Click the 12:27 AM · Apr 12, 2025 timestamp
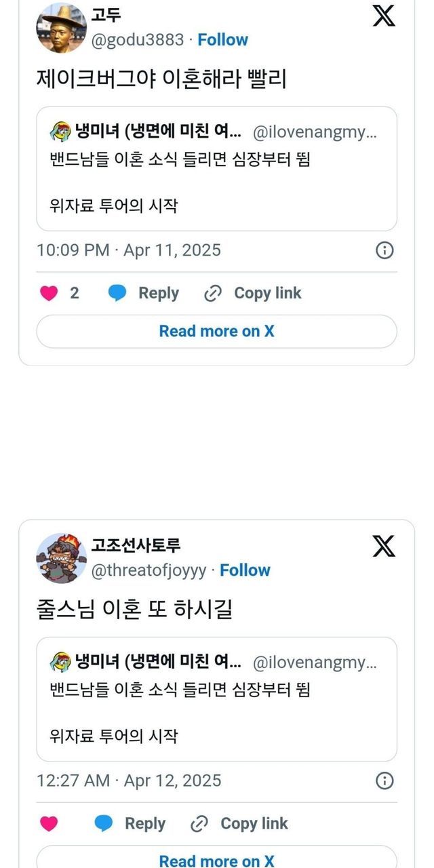The height and width of the screenshot is (868, 434). coord(129,781)
